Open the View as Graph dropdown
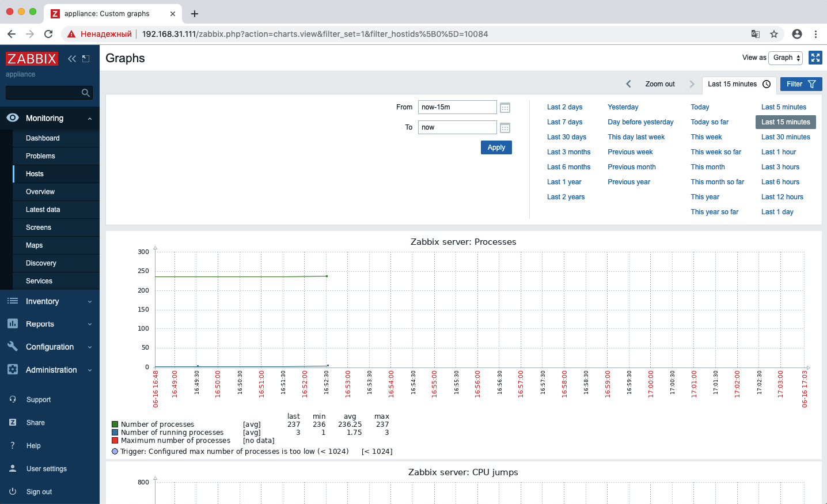Screen dimensions: 827x504 (x=786, y=58)
